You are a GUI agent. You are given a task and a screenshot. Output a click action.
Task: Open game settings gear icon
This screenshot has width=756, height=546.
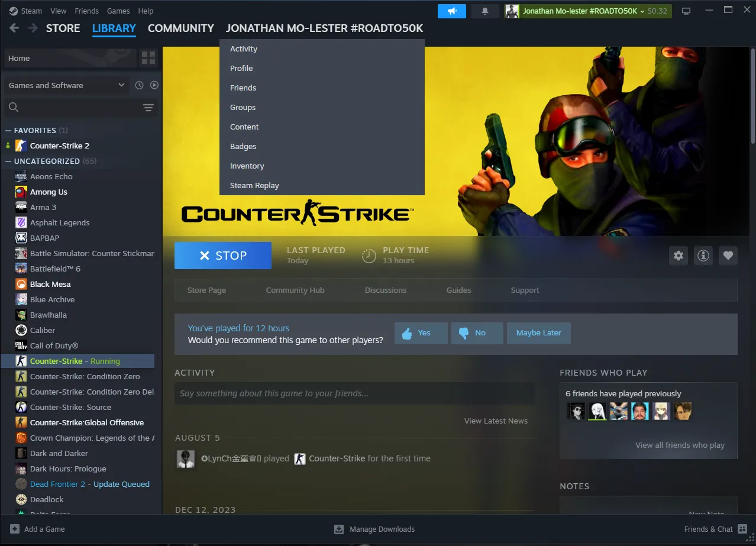pyautogui.click(x=679, y=256)
